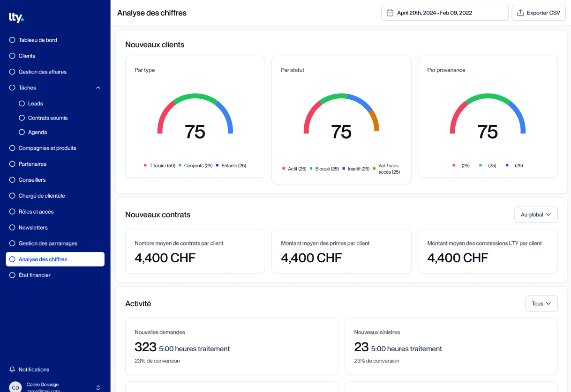Open the Agenda page
Screen dimensions: 571x392
[x=38, y=133]
